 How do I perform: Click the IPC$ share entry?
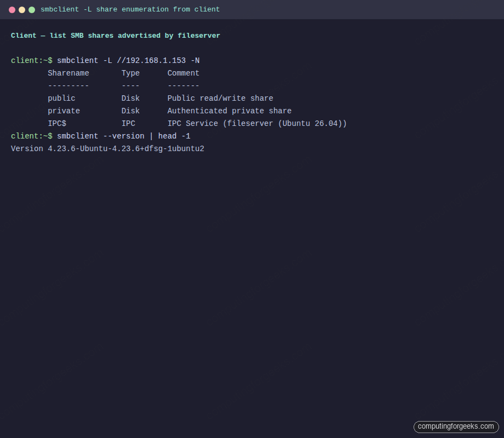click(57, 123)
